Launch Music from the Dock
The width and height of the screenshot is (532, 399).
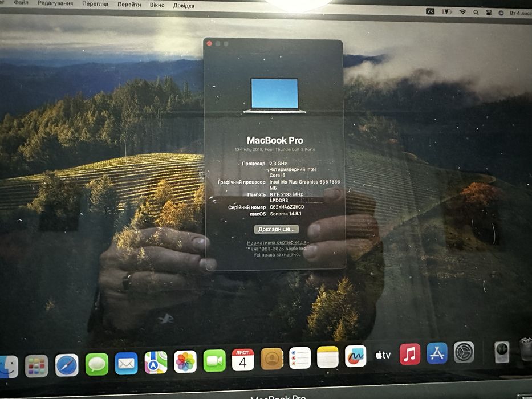410,354
